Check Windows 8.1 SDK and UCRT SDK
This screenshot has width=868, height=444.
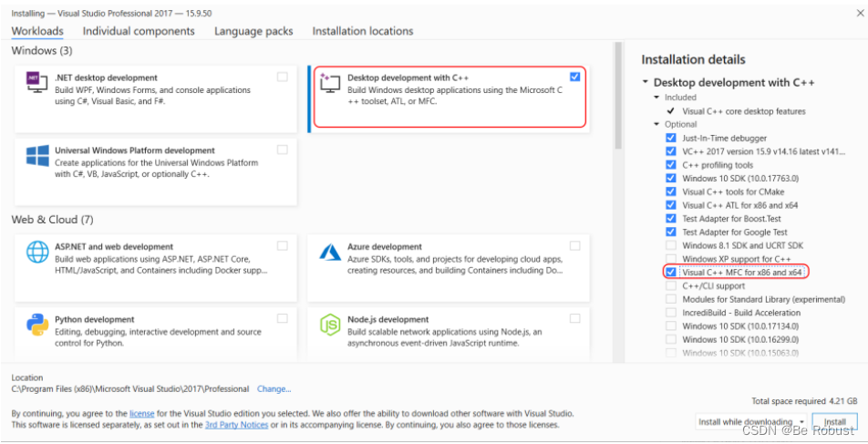(671, 245)
